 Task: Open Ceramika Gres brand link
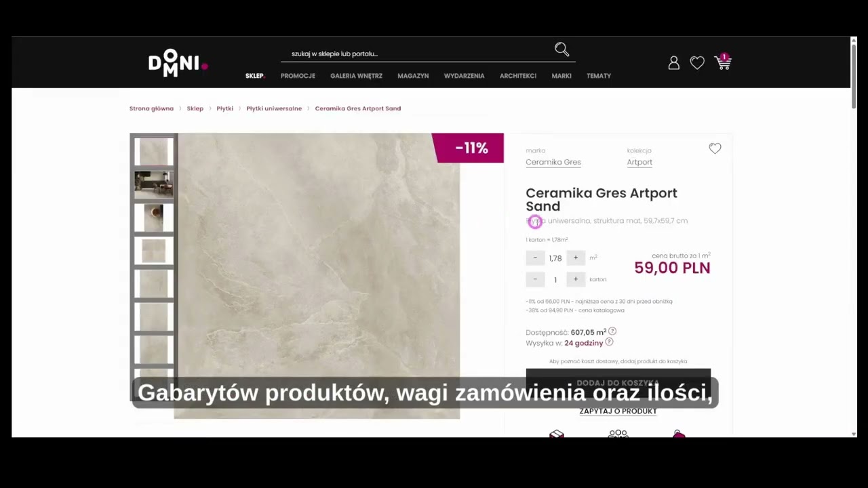pyautogui.click(x=553, y=162)
